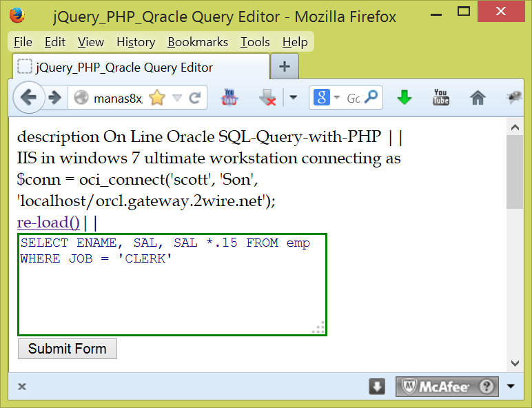Click the site globe icon in address bar

[81, 98]
